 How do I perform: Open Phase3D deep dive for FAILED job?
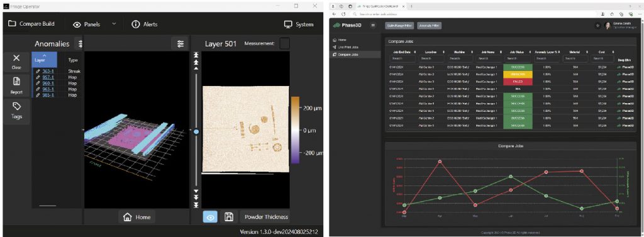[x=626, y=81]
